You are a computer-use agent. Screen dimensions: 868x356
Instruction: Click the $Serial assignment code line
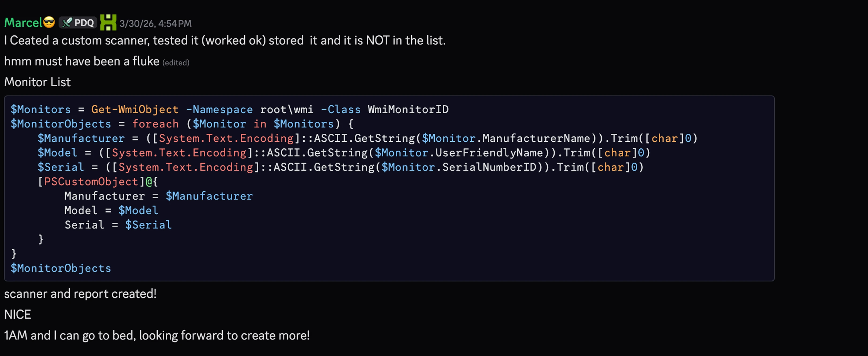[x=340, y=167]
